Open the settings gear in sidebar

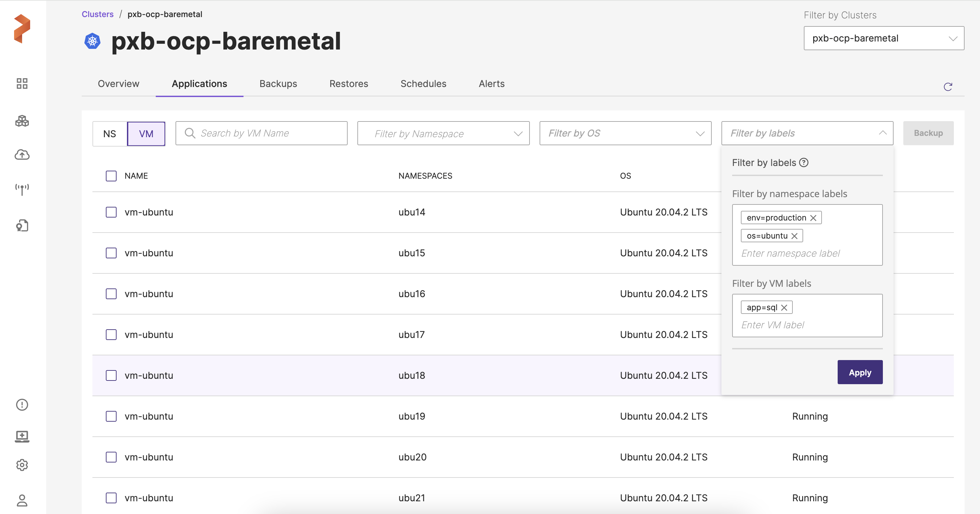(x=22, y=465)
